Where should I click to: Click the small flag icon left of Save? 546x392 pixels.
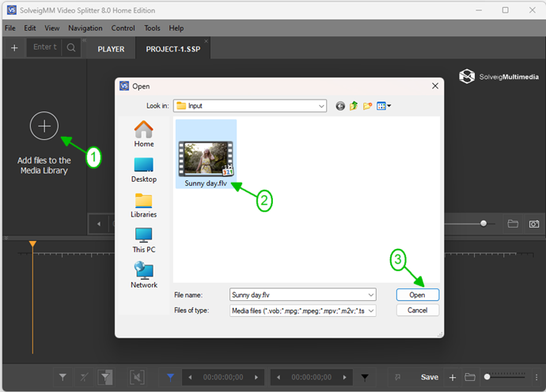click(x=398, y=377)
